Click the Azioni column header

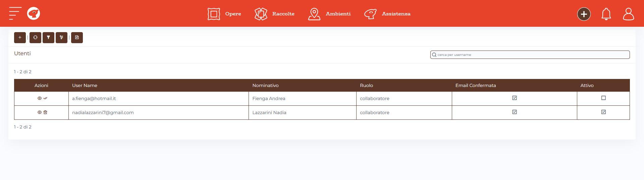(41, 85)
